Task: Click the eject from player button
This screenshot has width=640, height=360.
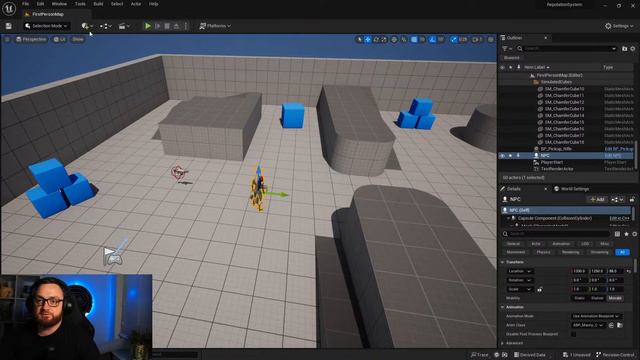Action: click(176, 26)
